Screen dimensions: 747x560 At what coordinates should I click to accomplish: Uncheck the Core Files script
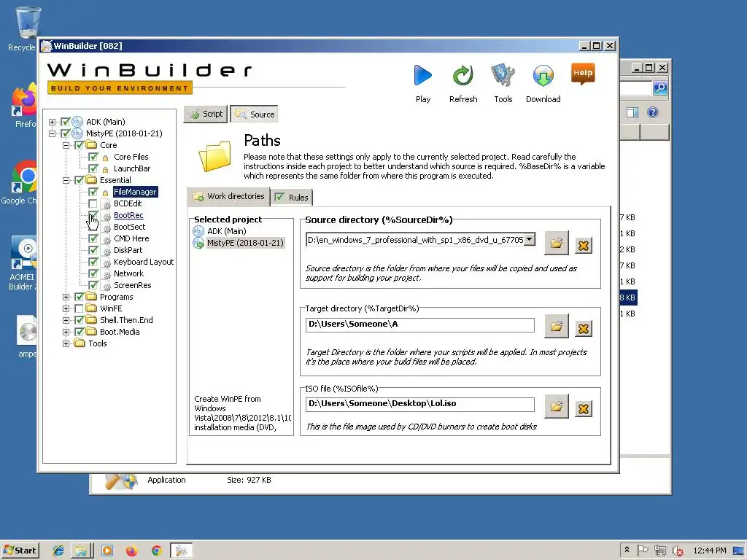[93, 157]
